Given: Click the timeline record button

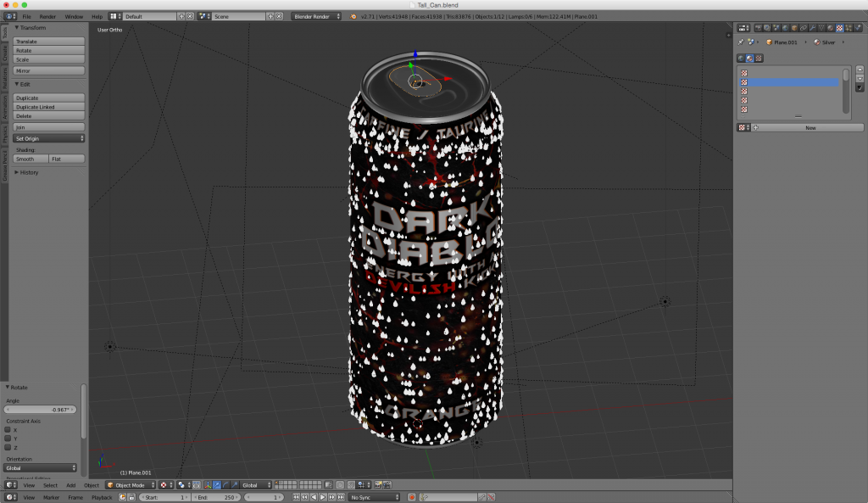Looking at the screenshot, I should pyautogui.click(x=412, y=497).
